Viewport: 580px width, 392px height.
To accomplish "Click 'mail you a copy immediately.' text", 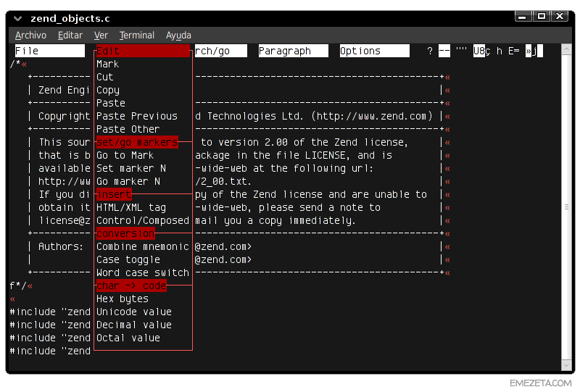I will 275,220.
